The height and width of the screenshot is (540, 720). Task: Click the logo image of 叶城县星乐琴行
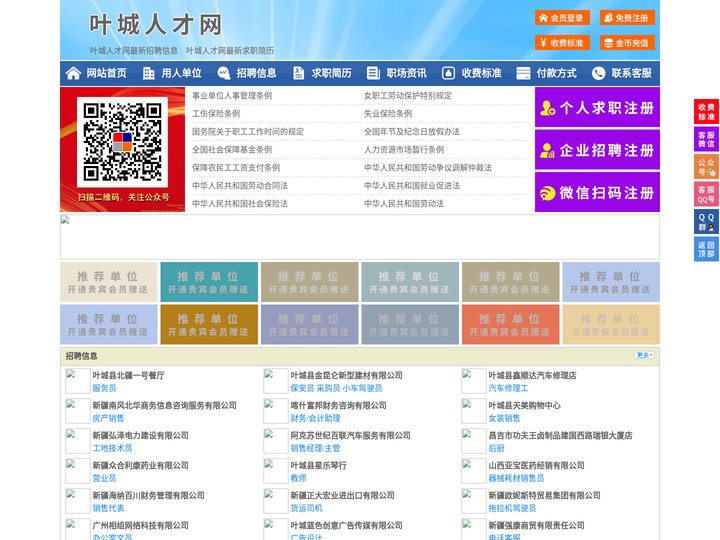click(276, 471)
